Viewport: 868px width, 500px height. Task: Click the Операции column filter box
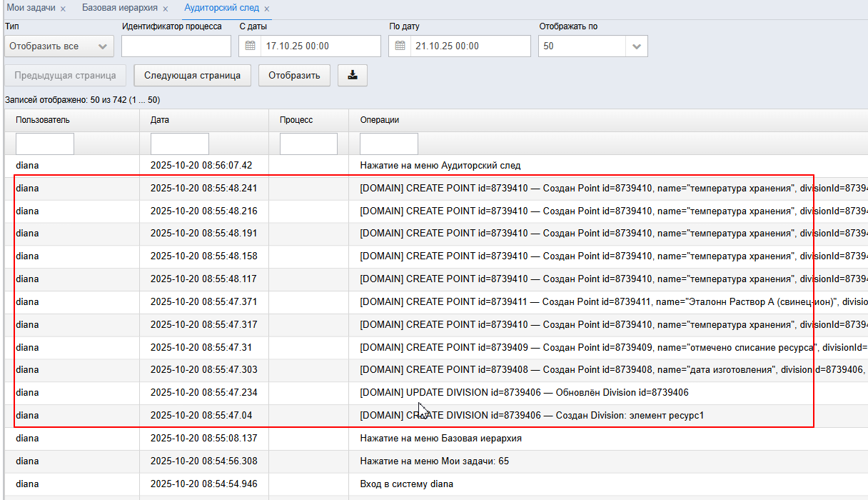[x=389, y=144]
